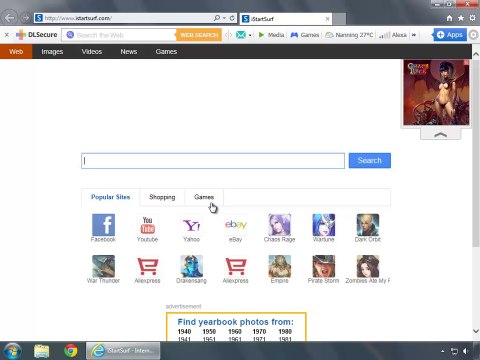
Task: Open the browser Home icon
Action: point(449,18)
